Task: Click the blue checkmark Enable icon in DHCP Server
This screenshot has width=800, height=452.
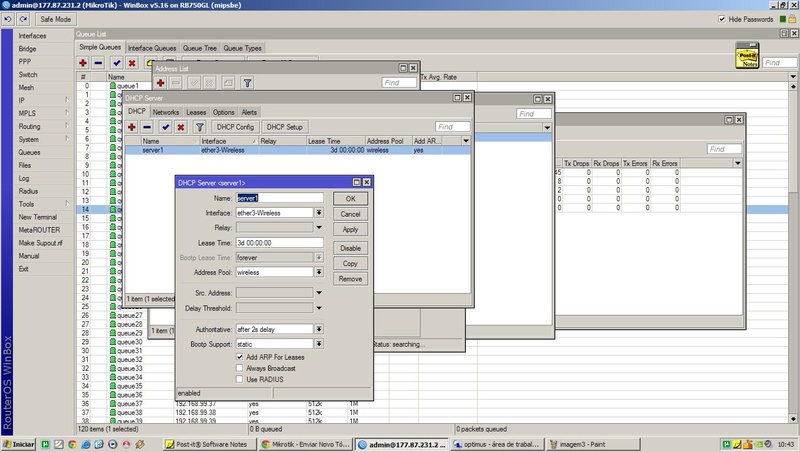Action: pyautogui.click(x=165, y=128)
